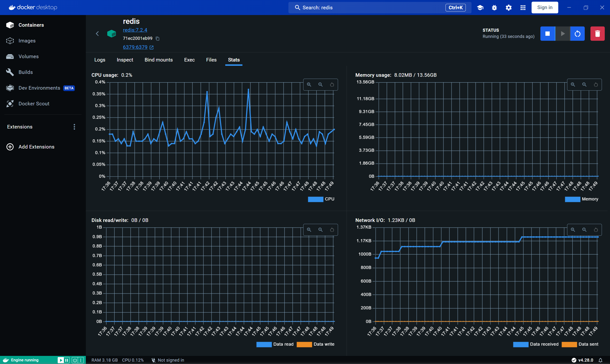
Task: Open Extensions three-dot options menu
Action: (74, 127)
